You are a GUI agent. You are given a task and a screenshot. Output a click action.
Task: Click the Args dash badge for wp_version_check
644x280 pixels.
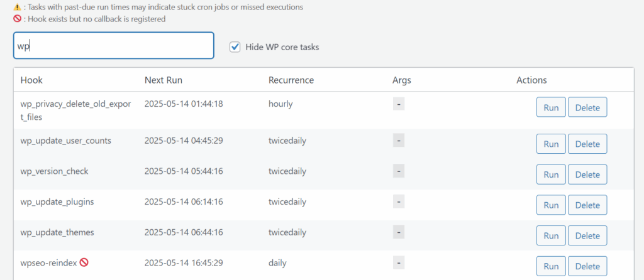399,171
